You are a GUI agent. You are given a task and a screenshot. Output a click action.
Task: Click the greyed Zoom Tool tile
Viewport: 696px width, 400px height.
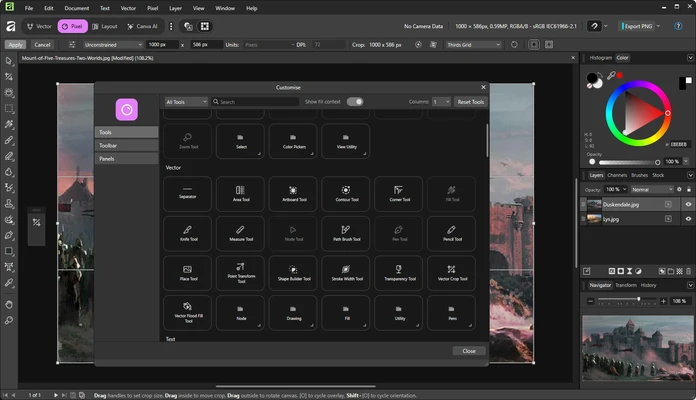(x=187, y=141)
